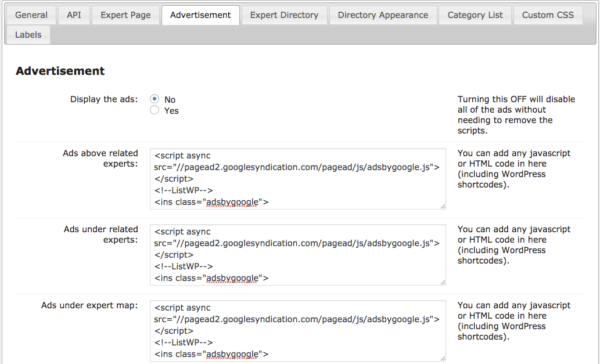
Task: Select the No radio button for ads
Action: pos(155,99)
